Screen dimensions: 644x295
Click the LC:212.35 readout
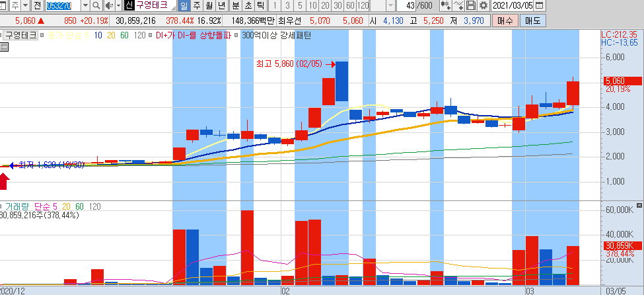[620, 34]
